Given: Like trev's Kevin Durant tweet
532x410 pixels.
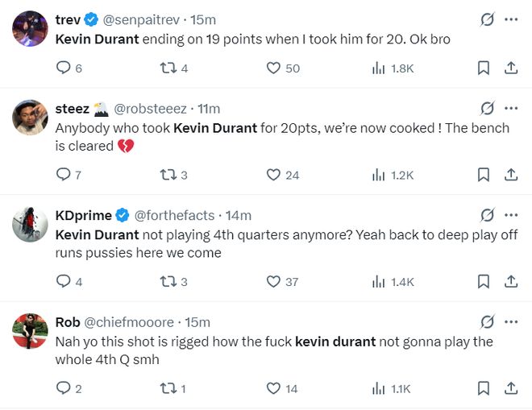Looking at the screenshot, I should (274, 68).
